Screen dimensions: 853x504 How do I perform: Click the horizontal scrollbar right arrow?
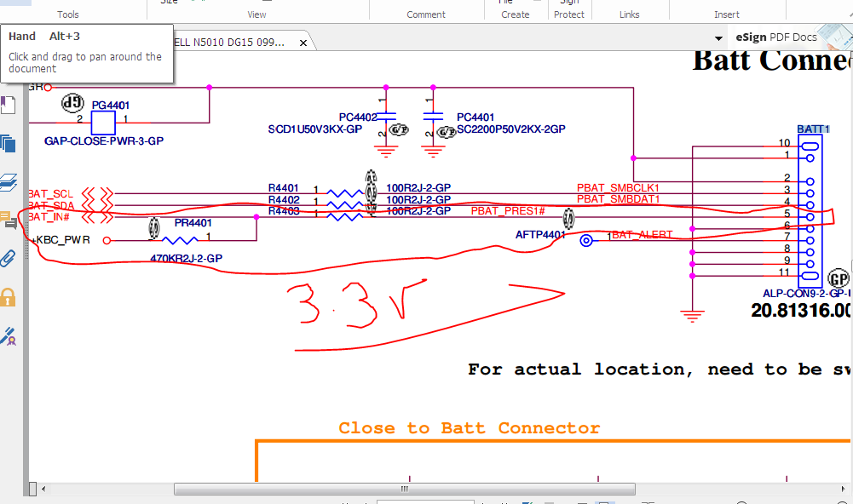844,489
